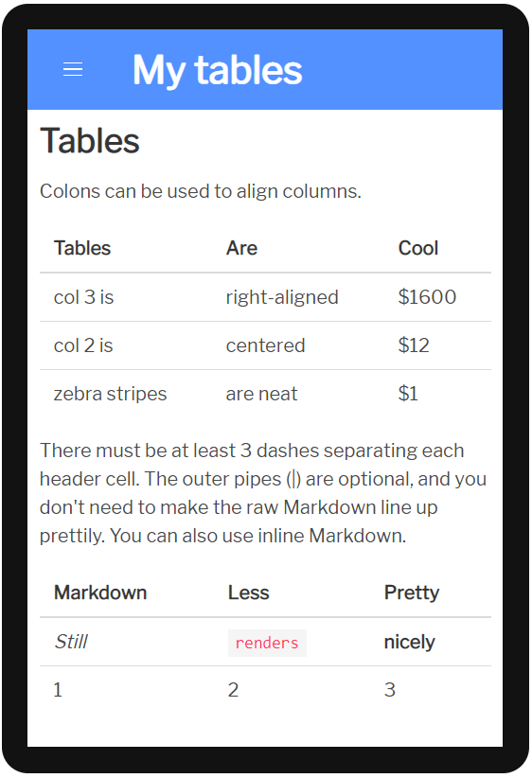Screen dimensions: 532x778
Task: Click the $1600 value cell
Action: tap(427, 296)
